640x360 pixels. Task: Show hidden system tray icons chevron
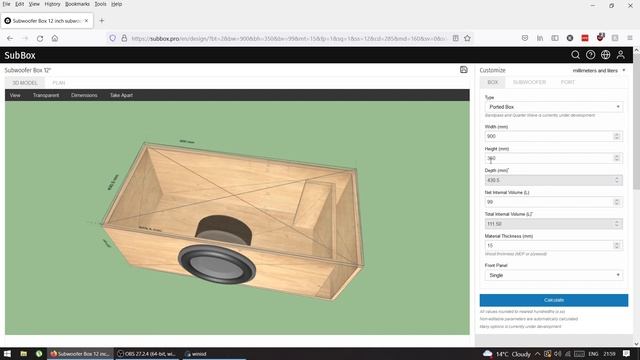pos(538,353)
